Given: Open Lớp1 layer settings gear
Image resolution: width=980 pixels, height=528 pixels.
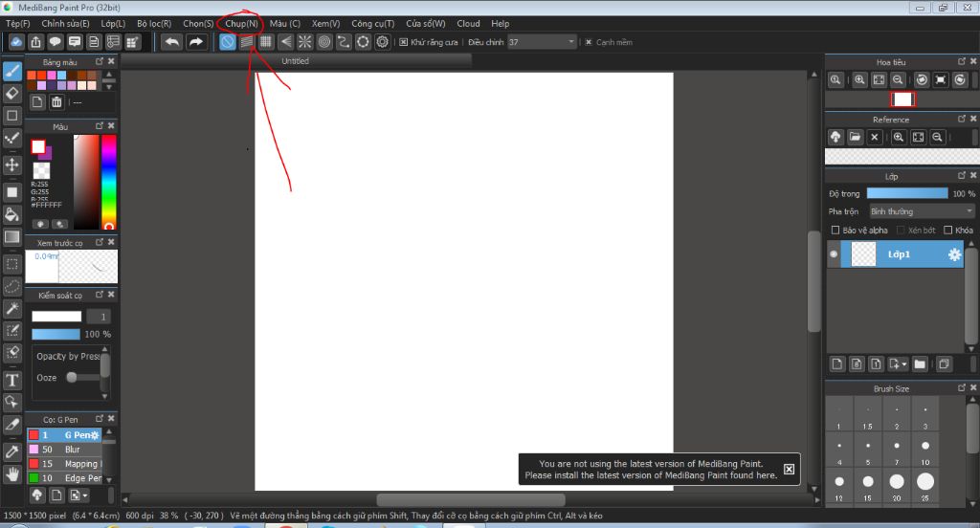Looking at the screenshot, I should tap(954, 254).
